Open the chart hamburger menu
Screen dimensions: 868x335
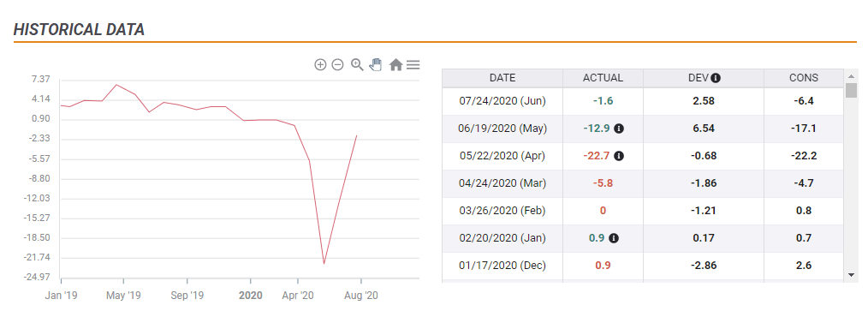tap(413, 65)
